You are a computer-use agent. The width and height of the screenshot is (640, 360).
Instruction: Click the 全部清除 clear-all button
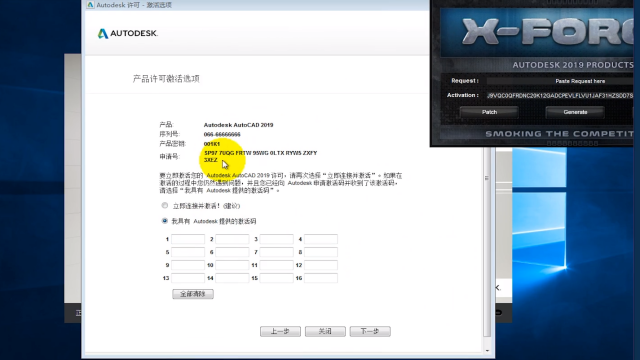click(x=193, y=294)
